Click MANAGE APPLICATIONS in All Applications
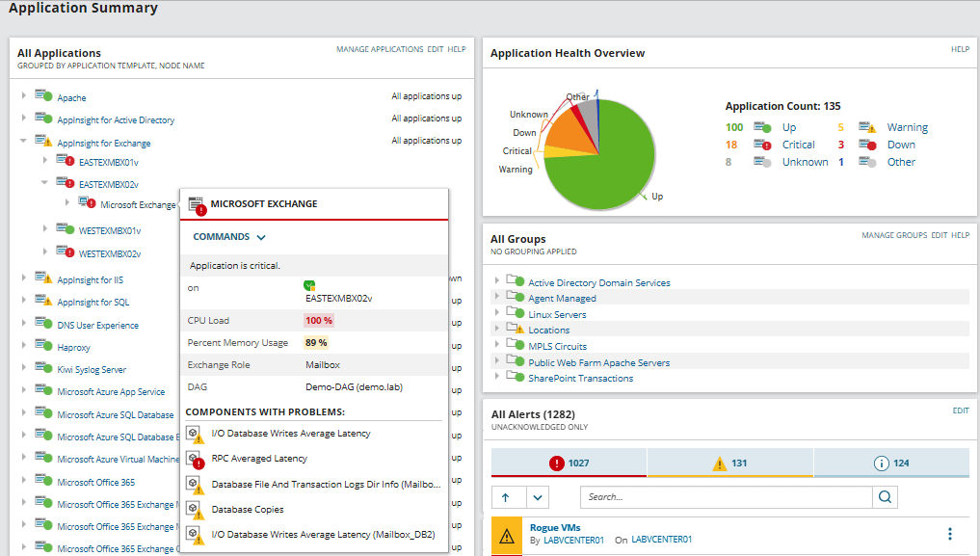980x556 pixels. point(380,49)
